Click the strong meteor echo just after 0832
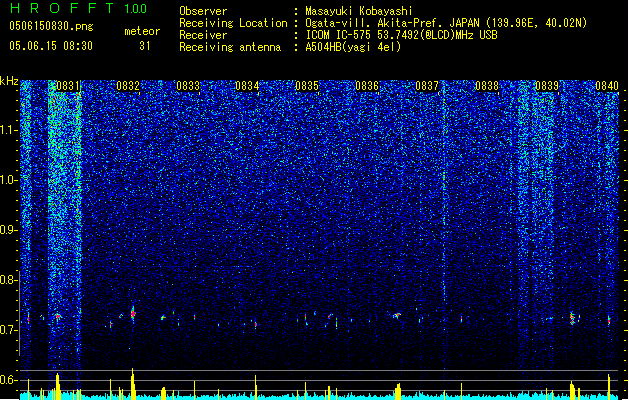This screenshot has width=629, height=400. (133, 314)
